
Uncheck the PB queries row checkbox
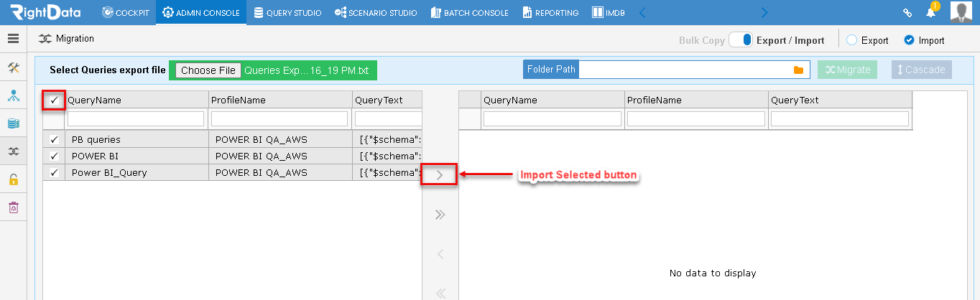(54, 139)
